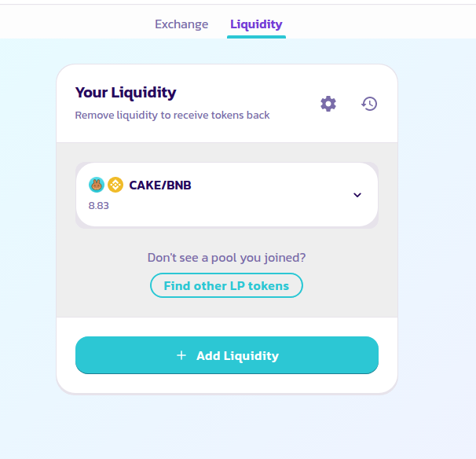Click the CAKE token bunny icon
Viewport: 476px width, 459px height.
tap(97, 185)
